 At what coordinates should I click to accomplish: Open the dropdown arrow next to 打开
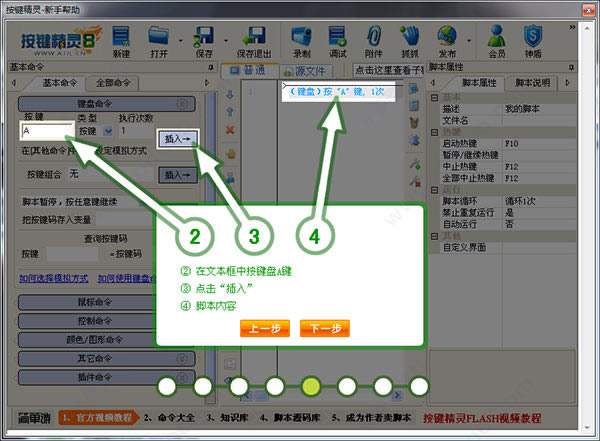point(180,40)
